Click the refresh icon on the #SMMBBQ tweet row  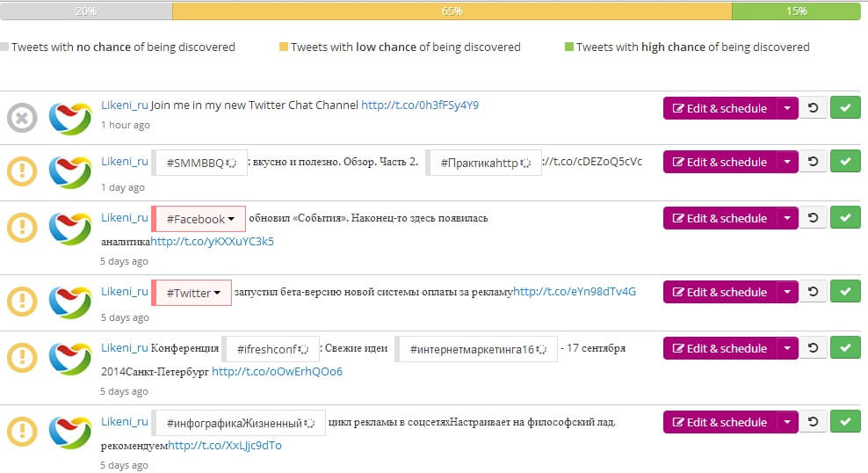(813, 162)
